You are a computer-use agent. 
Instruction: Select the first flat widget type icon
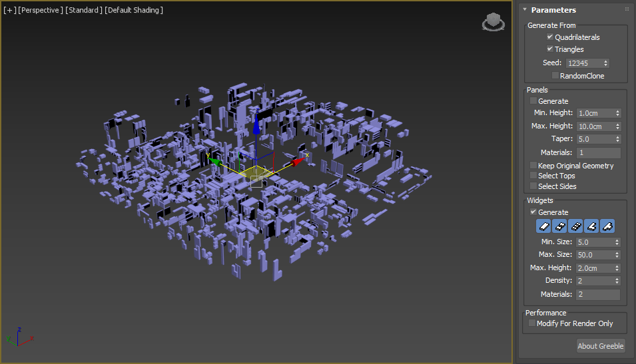click(x=543, y=226)
